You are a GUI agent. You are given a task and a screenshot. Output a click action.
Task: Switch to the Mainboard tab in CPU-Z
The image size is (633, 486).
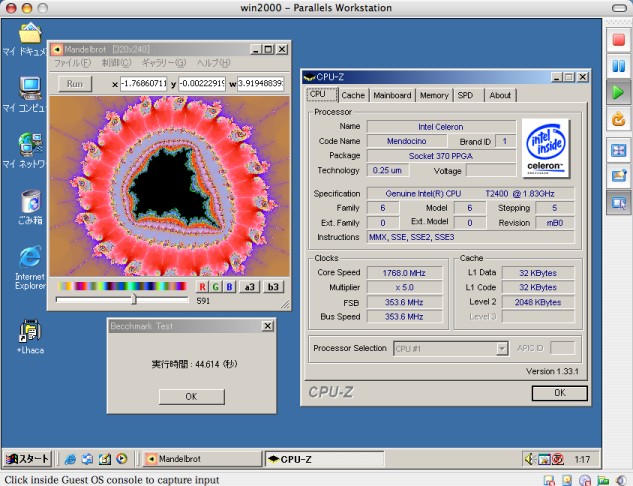point(392,95)
